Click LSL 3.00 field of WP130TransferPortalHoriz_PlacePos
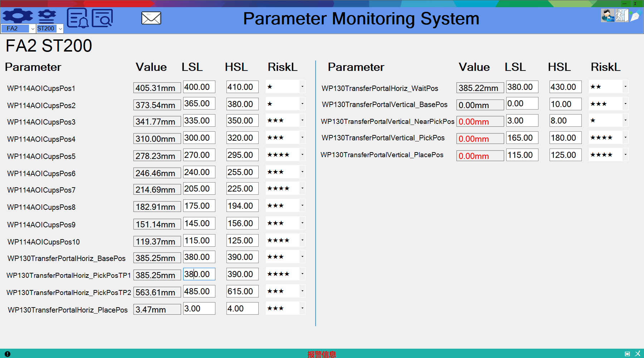The width and height of the screenshot is (644, 358). (199, 309)
